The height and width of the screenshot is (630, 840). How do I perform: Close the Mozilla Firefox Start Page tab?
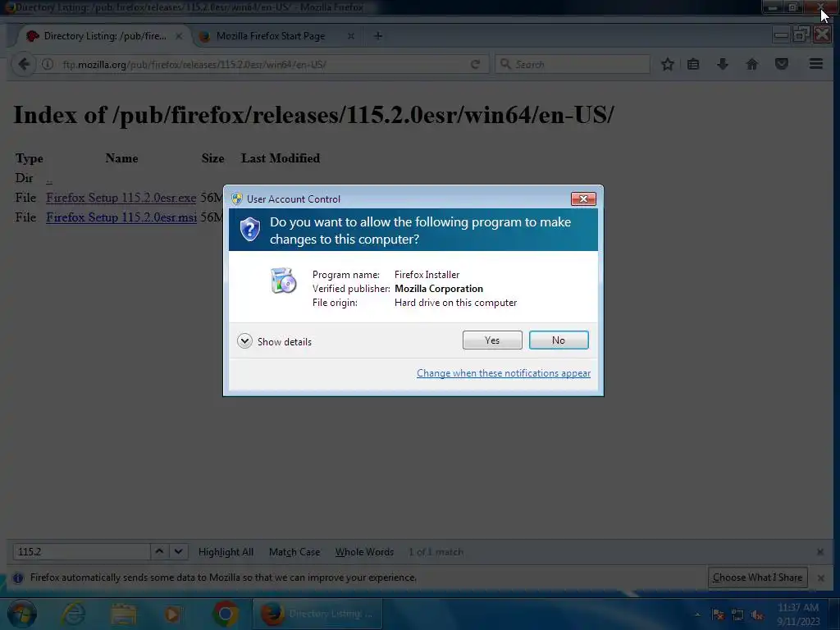351,36
